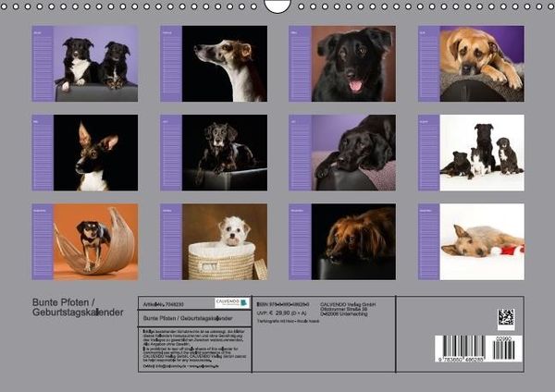The image size is (555, 392).
Task: Click the large ISBN barcode
Action: pyautogui.click(x=460, y=349)
